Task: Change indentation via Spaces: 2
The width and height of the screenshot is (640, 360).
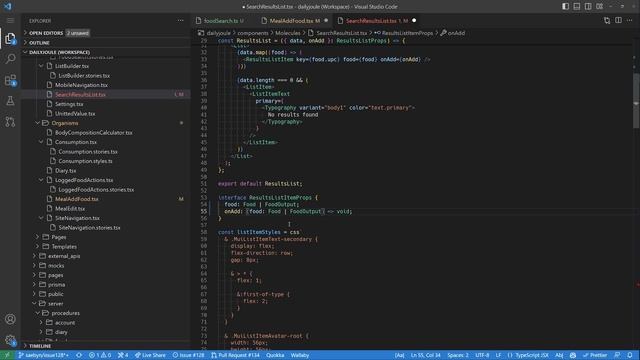Action: 458,355
